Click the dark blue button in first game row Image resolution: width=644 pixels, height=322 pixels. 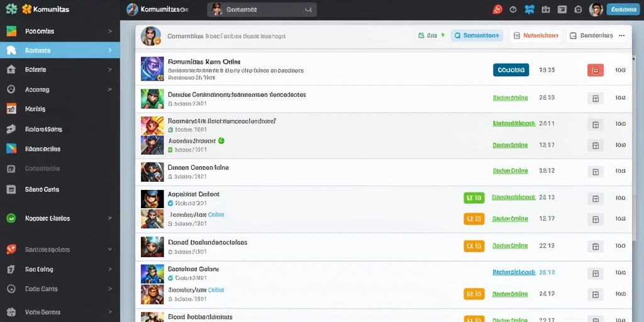511,70
